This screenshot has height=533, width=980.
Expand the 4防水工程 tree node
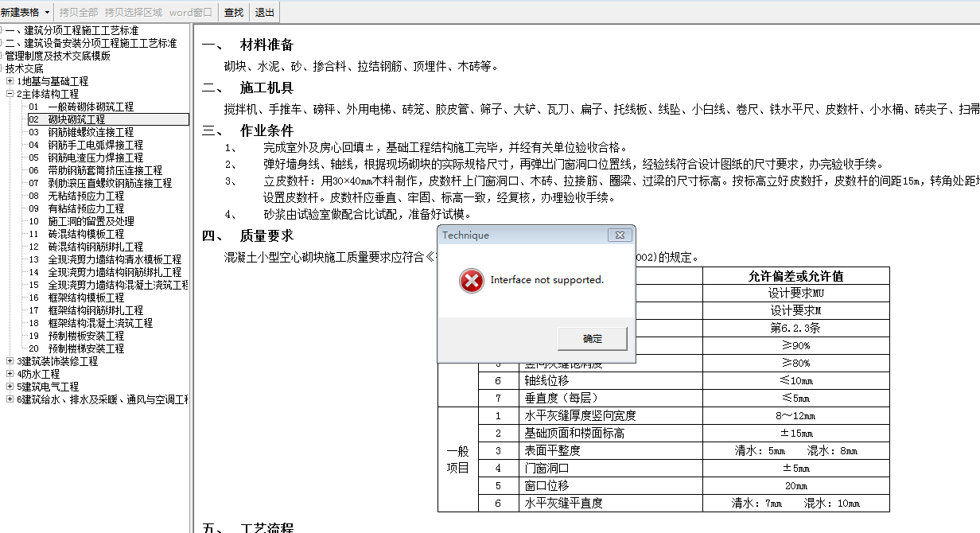(10, 374)
